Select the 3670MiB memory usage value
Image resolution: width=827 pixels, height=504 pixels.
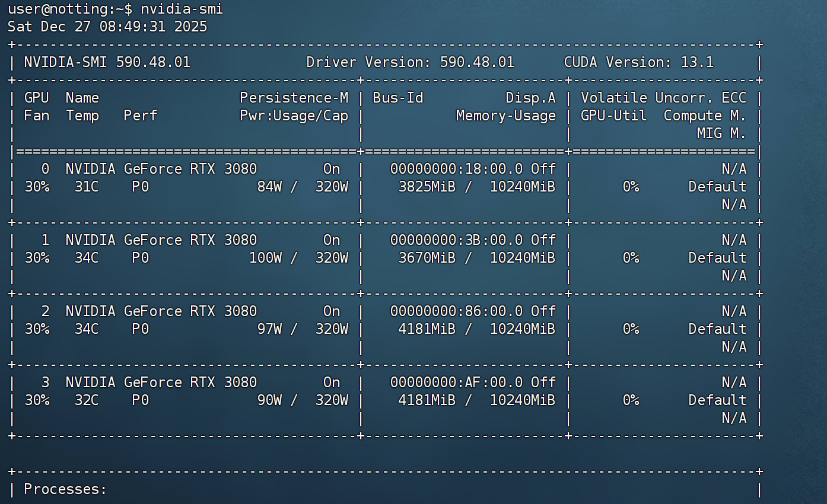point(427,258)
